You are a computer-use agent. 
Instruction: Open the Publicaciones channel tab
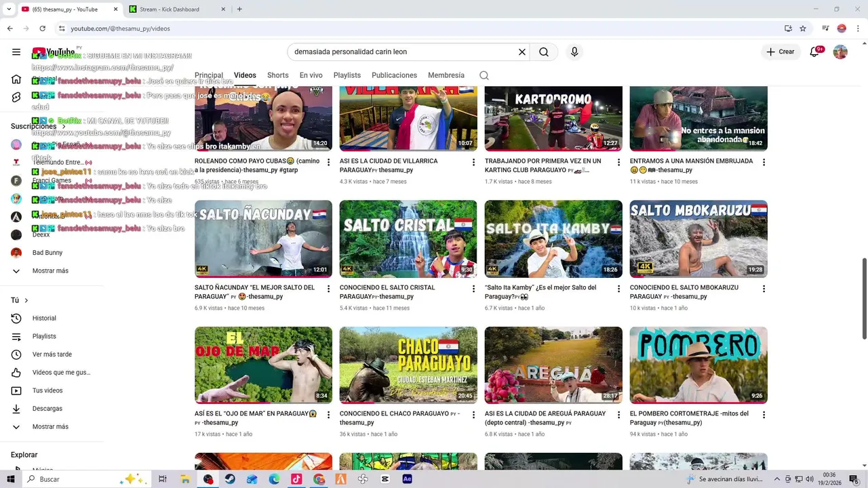[x=394, y=75]
